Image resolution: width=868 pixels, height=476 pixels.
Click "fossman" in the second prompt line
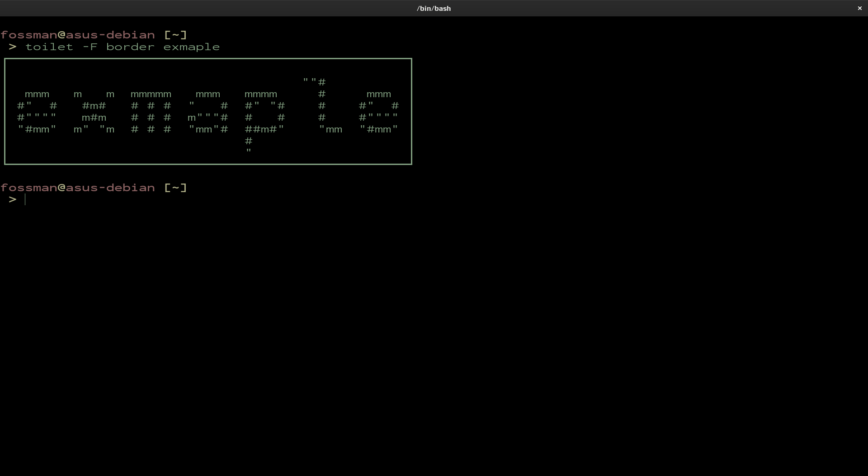(x=28, y=188)
